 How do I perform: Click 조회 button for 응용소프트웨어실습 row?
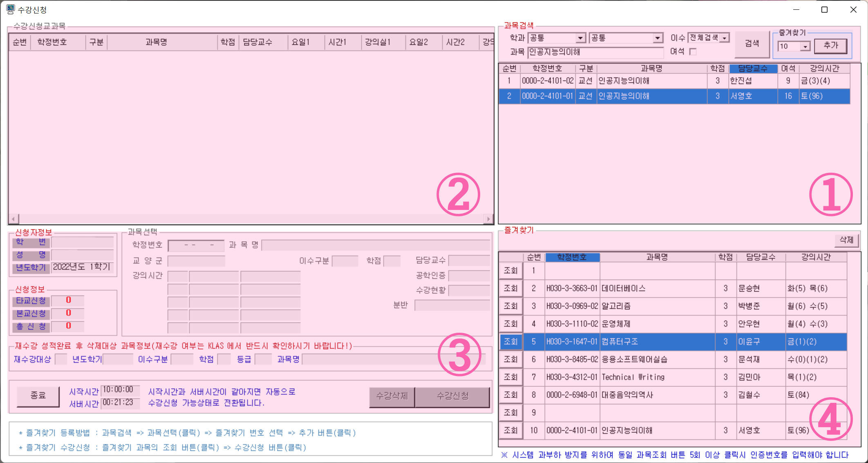(511, 359)
